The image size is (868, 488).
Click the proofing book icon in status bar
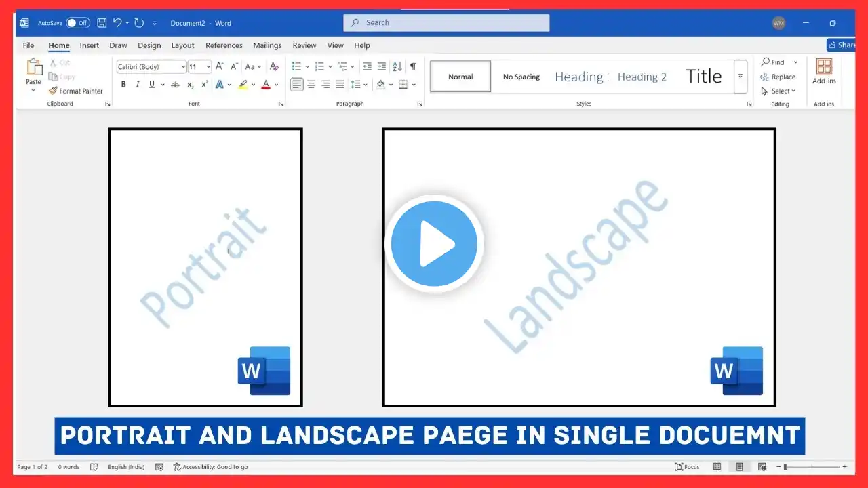(x=94, y=467)
